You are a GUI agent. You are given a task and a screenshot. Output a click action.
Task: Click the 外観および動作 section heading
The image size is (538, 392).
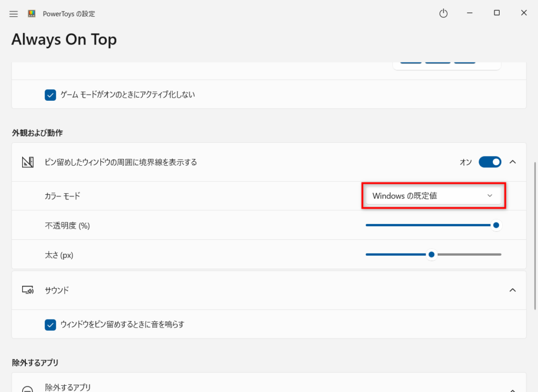click(37, 133)
